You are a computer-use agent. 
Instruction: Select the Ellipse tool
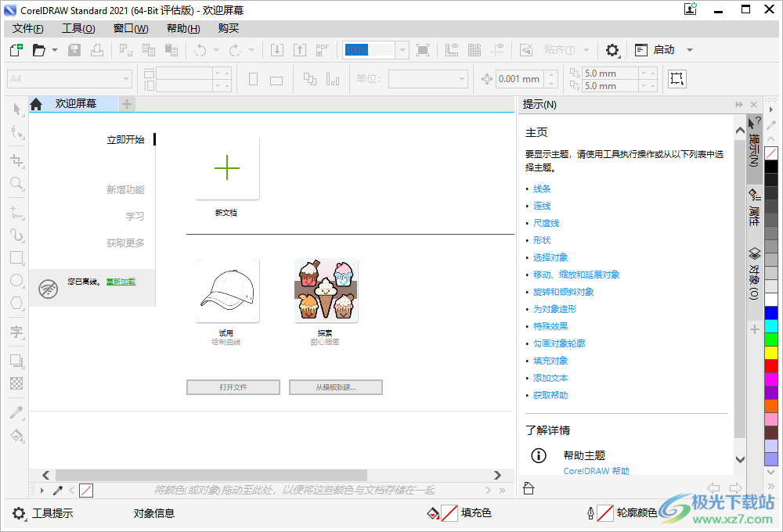tap(17, 280)
